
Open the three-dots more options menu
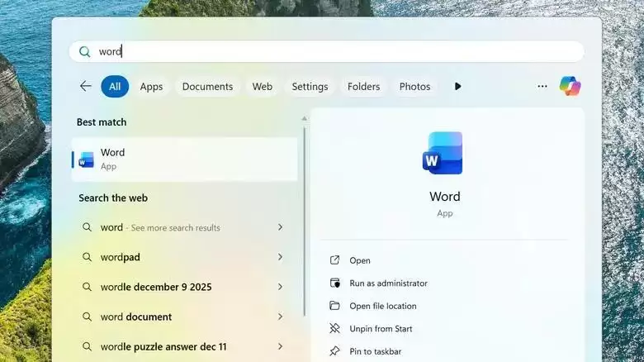coord(542,87)
